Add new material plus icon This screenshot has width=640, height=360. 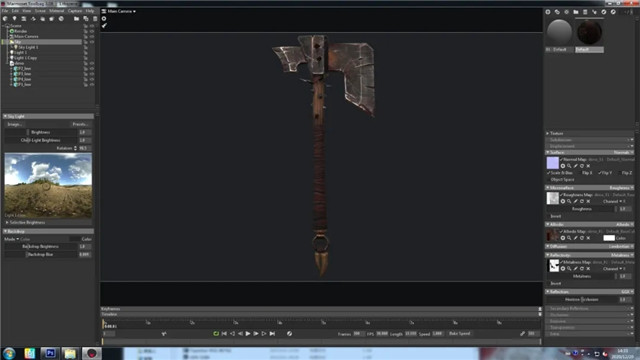click(548, 12)
